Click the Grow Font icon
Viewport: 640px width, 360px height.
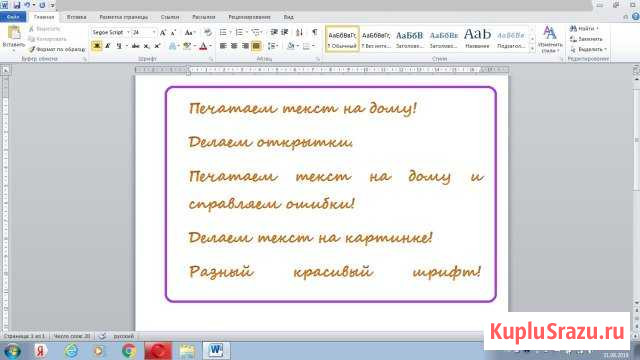pyautogui.click(x=163, y=32)
